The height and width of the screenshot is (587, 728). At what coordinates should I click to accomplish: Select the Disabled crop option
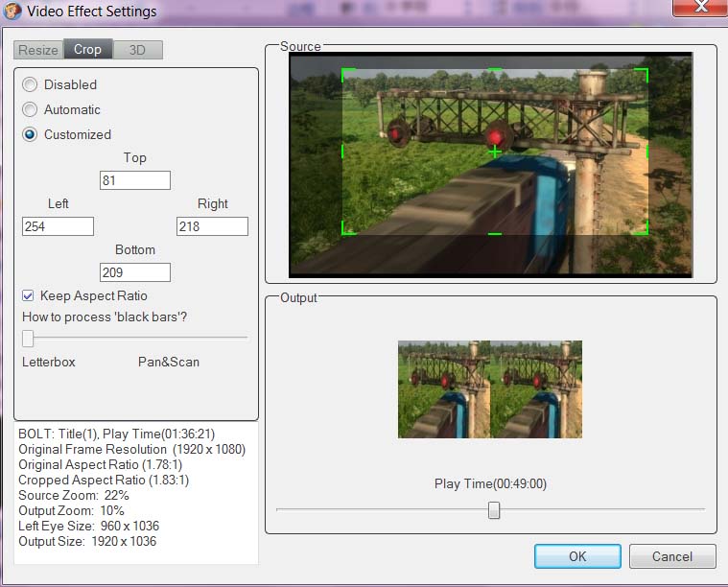click(x=30, y=84)
